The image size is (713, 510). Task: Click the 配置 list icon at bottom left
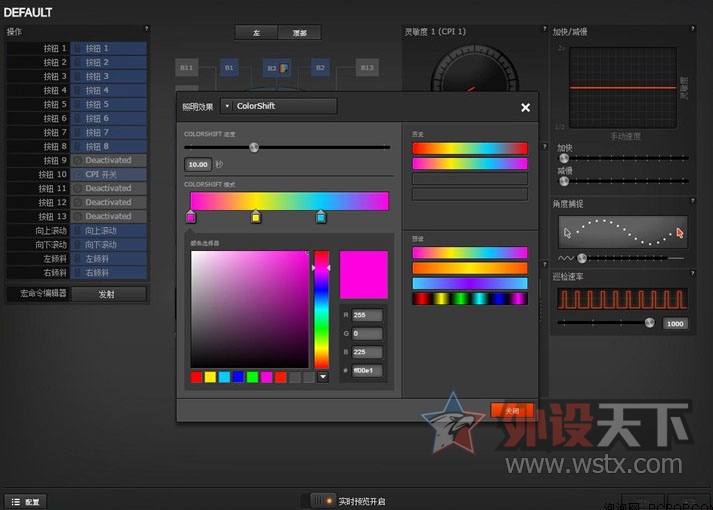[x=16, y=501]
